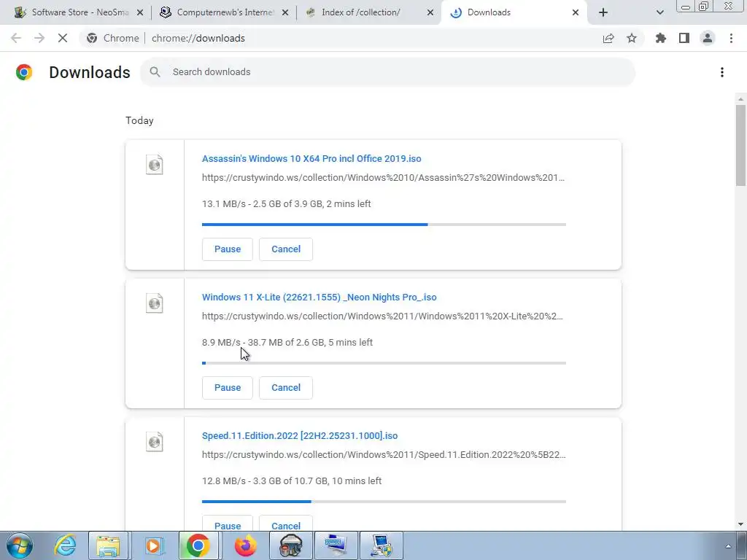
Task: Open the Chrome profile avatar
Action: [708, 38]
